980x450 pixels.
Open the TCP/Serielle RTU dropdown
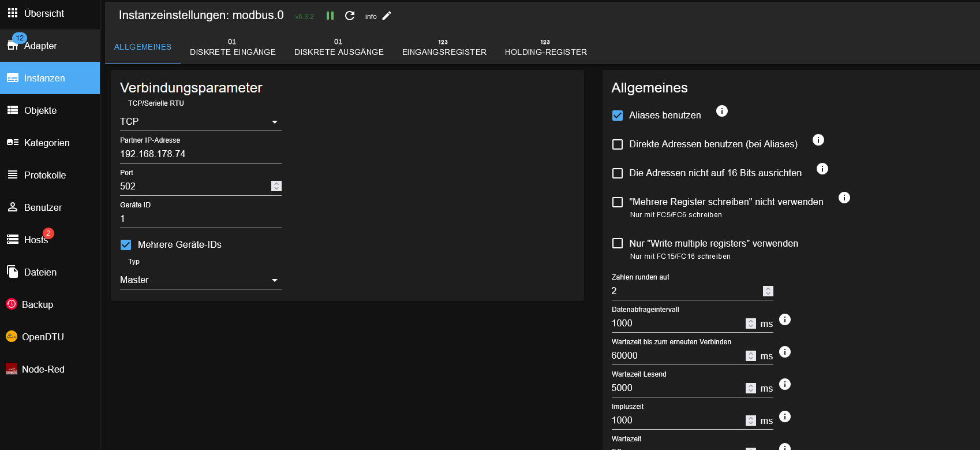[x=201, y=121]
